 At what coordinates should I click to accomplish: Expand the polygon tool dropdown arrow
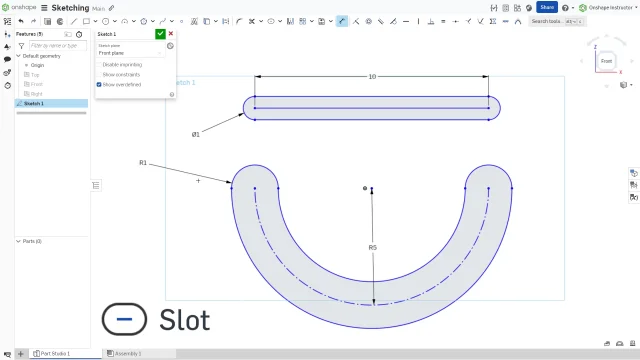click(153, 21)
